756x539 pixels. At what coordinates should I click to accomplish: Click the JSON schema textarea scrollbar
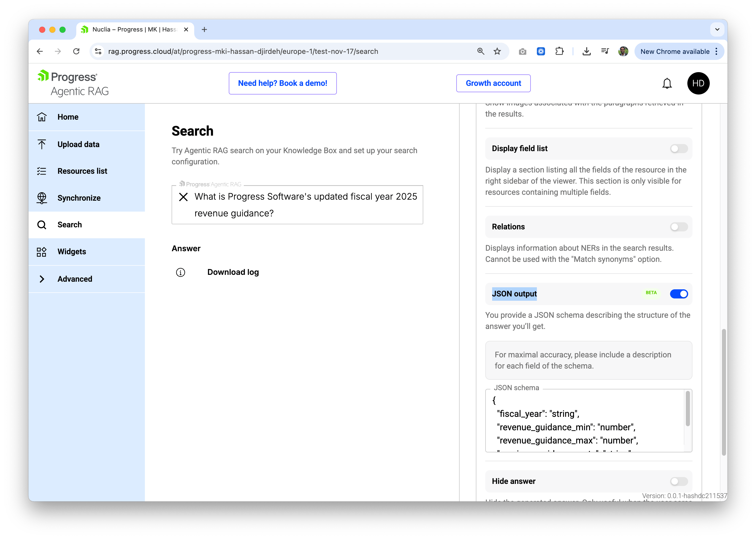pos(688,408)
